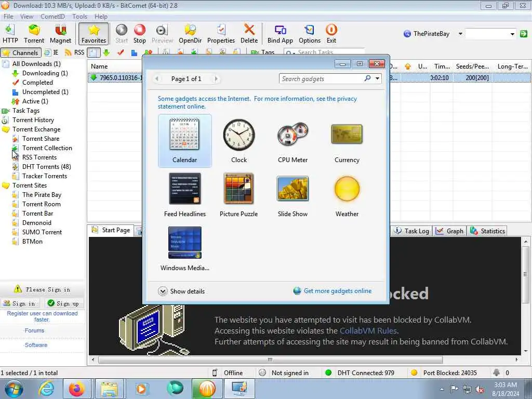
Task: Expand Show details in gadget gallery
Action: (x=181, y=291)
